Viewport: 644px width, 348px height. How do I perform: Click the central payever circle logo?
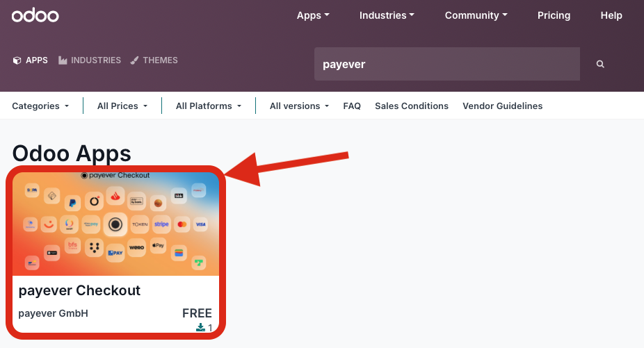click(x=115, y=224)
